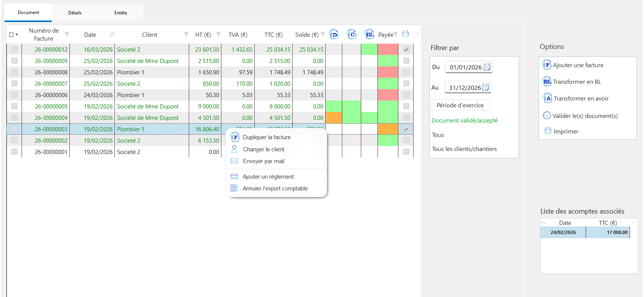
Task: Check the row checkbox for invoice 26-00000008
Action: tap(14, 72)
